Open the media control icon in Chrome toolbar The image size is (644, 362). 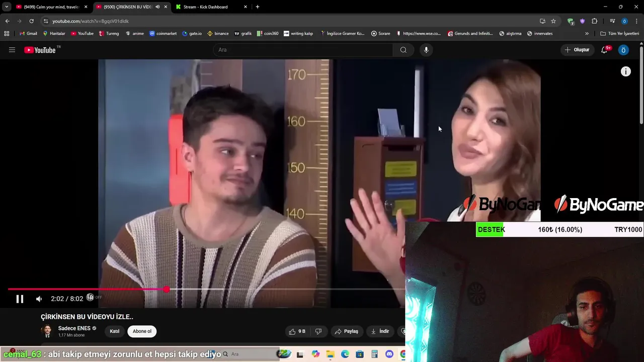[x=612, y=21]
